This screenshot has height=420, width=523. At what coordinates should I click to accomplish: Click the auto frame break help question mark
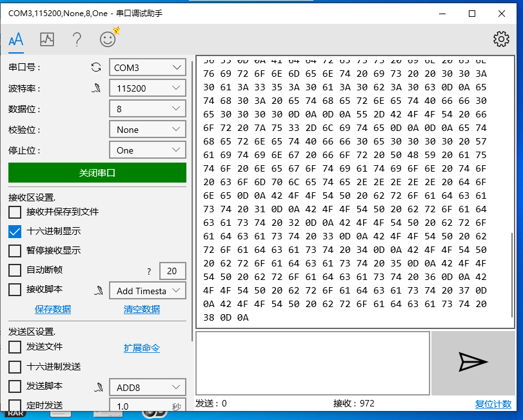pos(149,272)
